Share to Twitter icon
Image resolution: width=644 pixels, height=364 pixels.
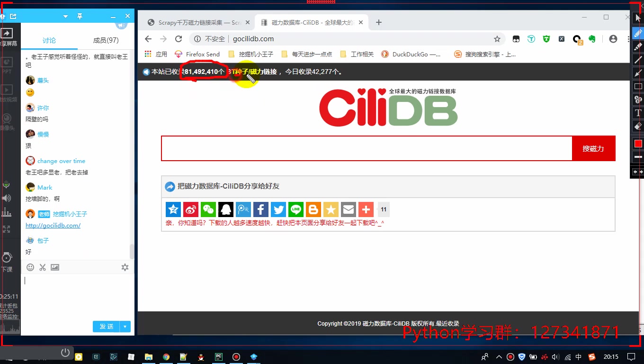278,209
